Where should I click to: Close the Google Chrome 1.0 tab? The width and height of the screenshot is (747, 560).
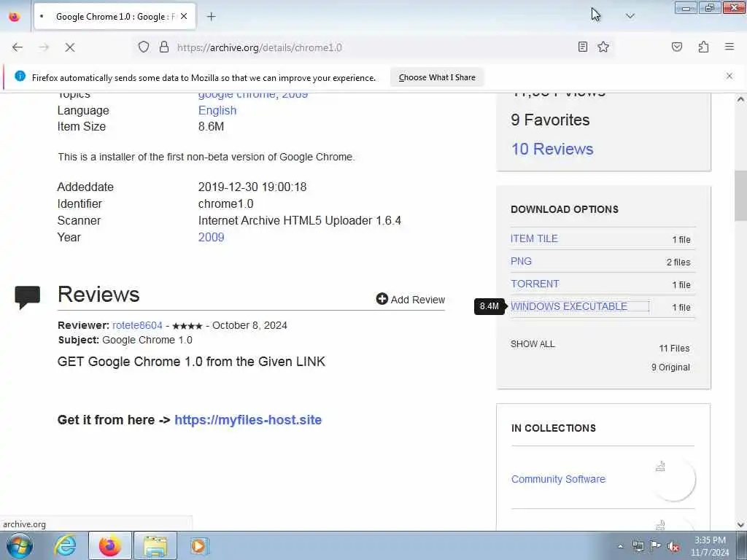184,16
